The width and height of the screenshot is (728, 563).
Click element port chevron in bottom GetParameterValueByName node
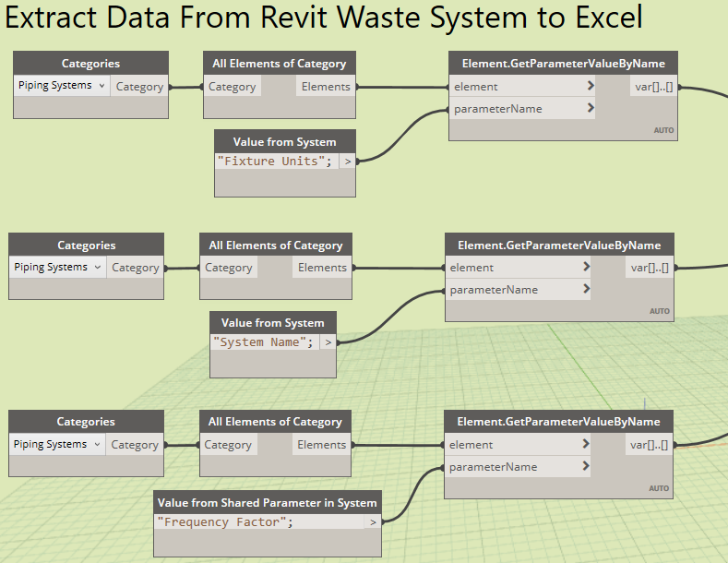click(x=586, y=444)
